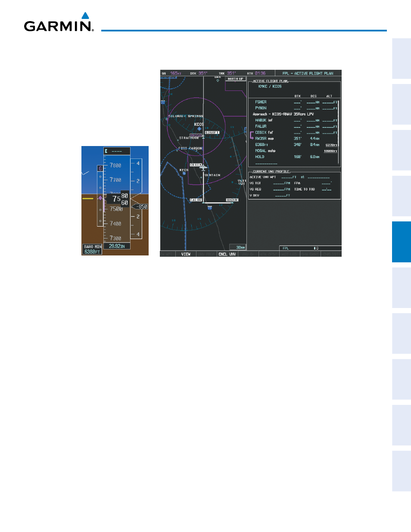The image size is (411, 532).
Task: Click the ALT column header
Action: pyautogui.click(x=329, y=96)
